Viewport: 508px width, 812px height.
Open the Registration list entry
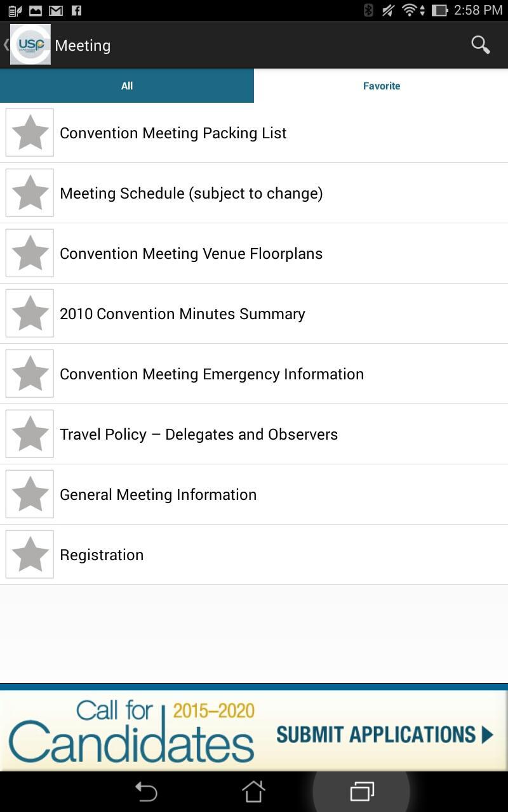pyautogui.click(x=102, y=555)
